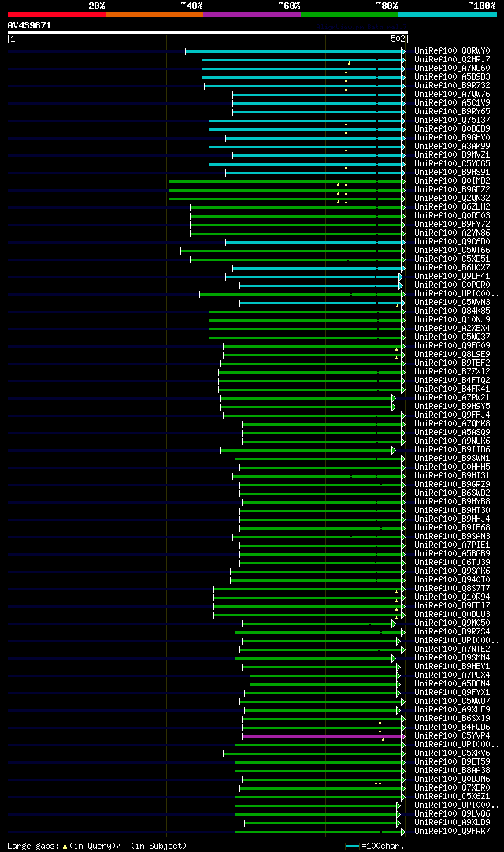Select hit label UniRef100_C5WVN3
504x852 pixels.
click(452, 303)
